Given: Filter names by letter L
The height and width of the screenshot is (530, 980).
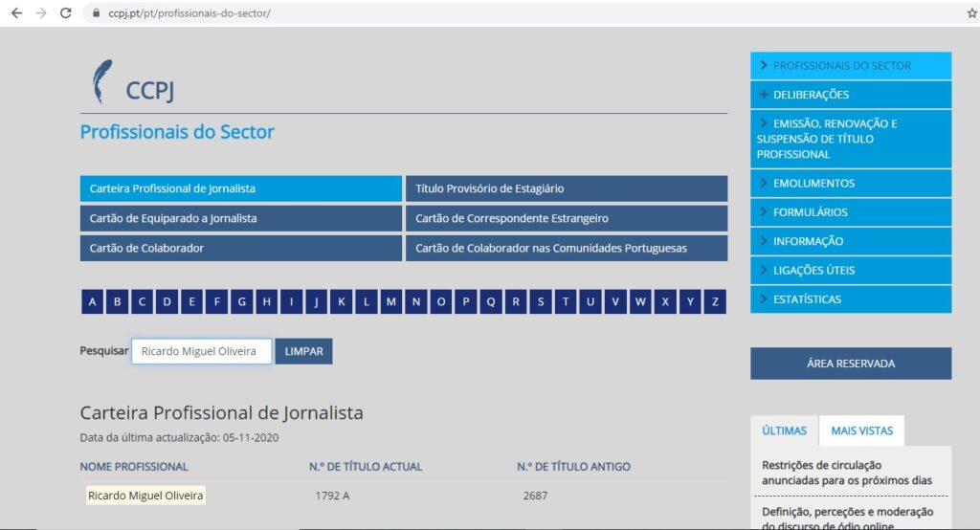Looking at the screenshot, I should [367, 302].
